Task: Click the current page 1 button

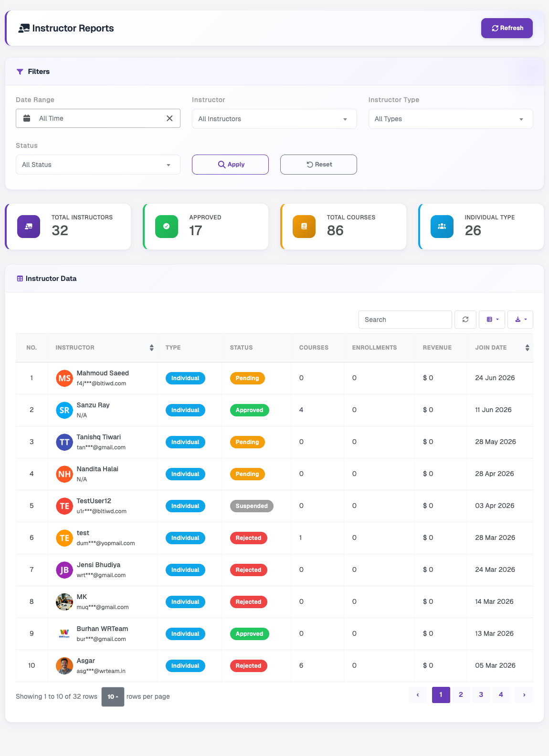Action: pyautogui.click(x=441, y=695)
